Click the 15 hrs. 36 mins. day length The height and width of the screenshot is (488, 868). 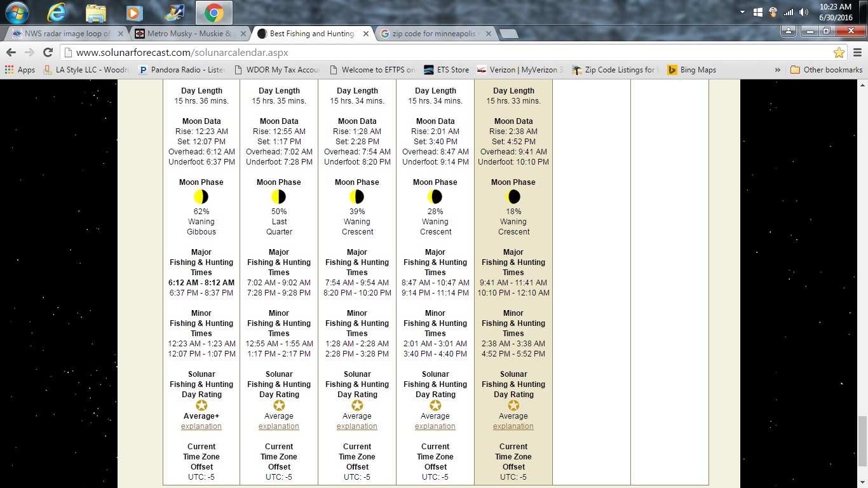coord(201,101)
